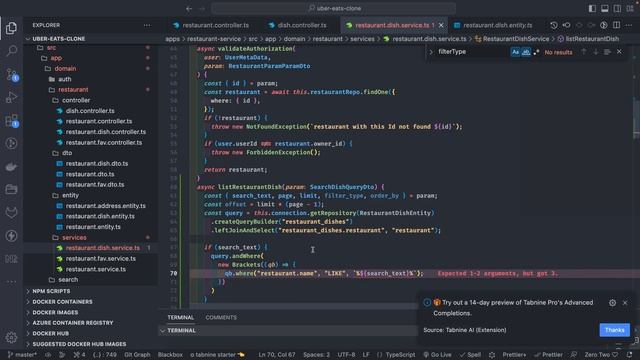Toggle find in selection icon
Viewport: 640px width, 360px height.
607,52
